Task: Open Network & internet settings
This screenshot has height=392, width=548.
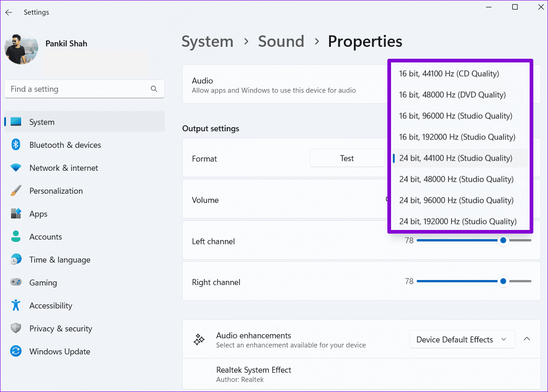Action: [63, 168]
